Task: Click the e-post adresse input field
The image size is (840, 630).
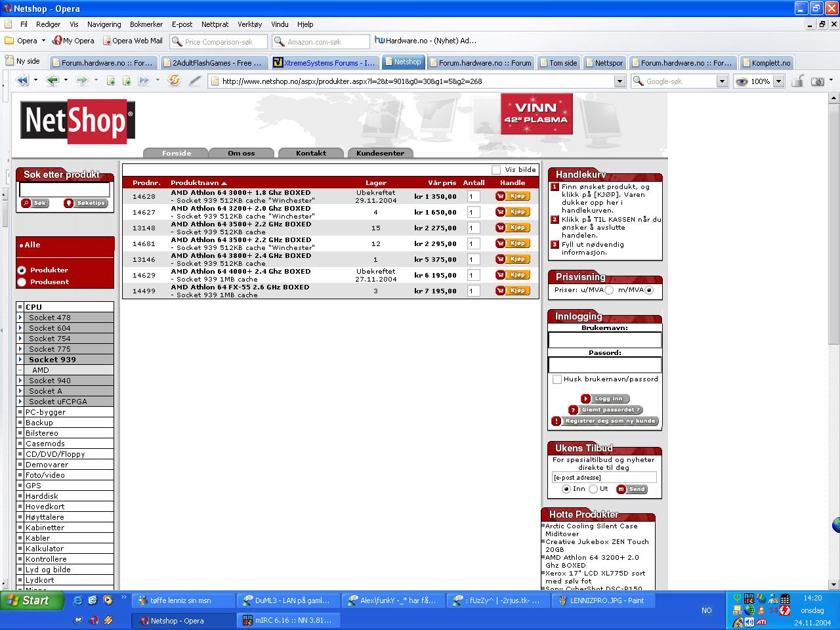Action: point(604,477)
